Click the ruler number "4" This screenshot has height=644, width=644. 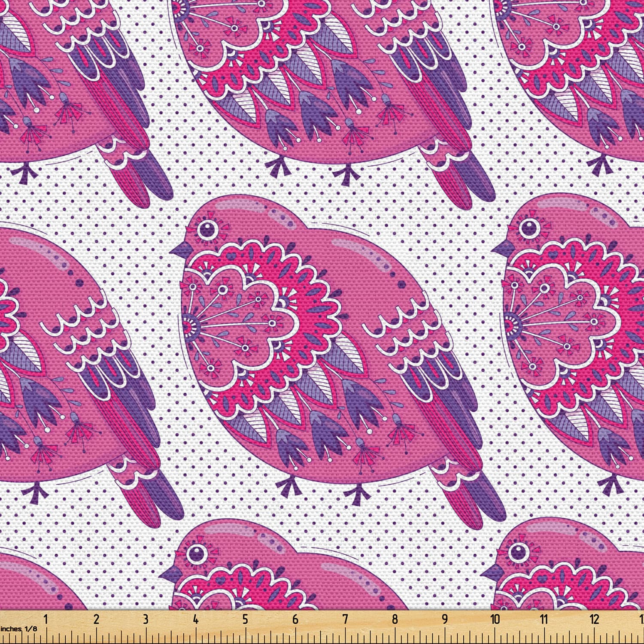[196, 619]
